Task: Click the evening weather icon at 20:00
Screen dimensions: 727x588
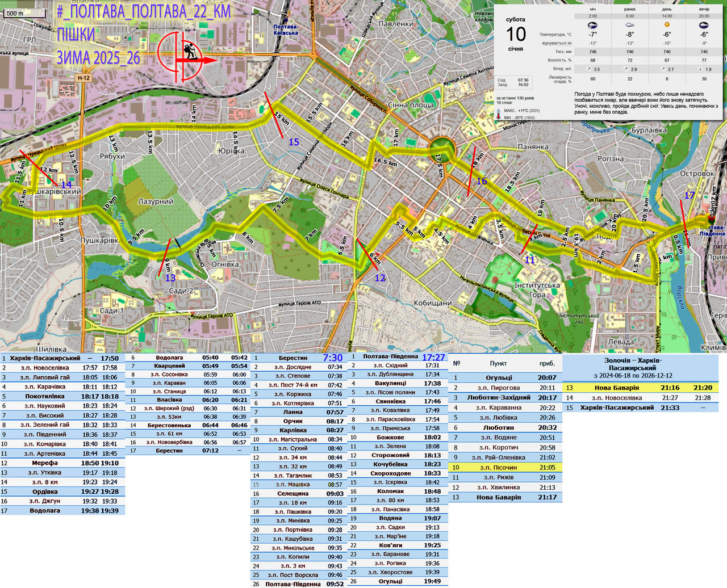Action: click(704, 25)
